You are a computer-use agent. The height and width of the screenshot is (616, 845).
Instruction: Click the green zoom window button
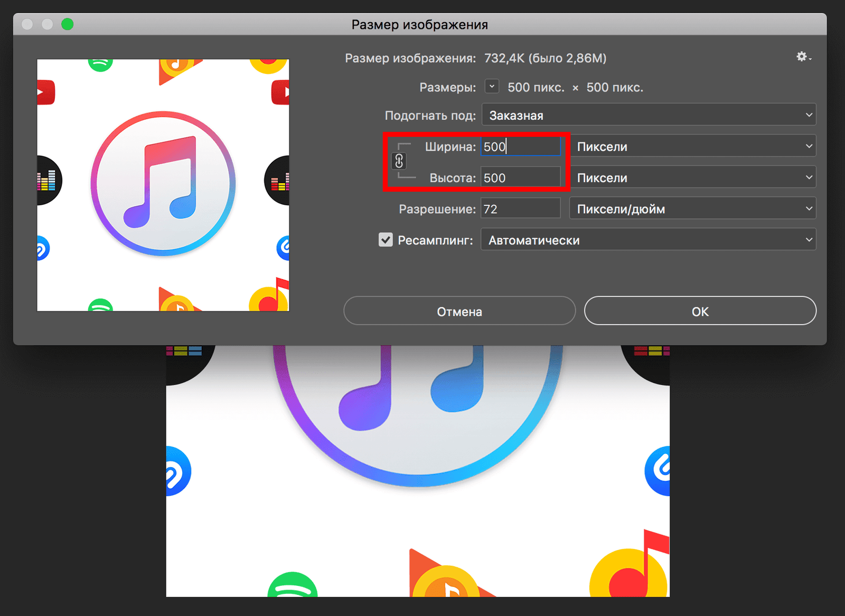point(67,24)
